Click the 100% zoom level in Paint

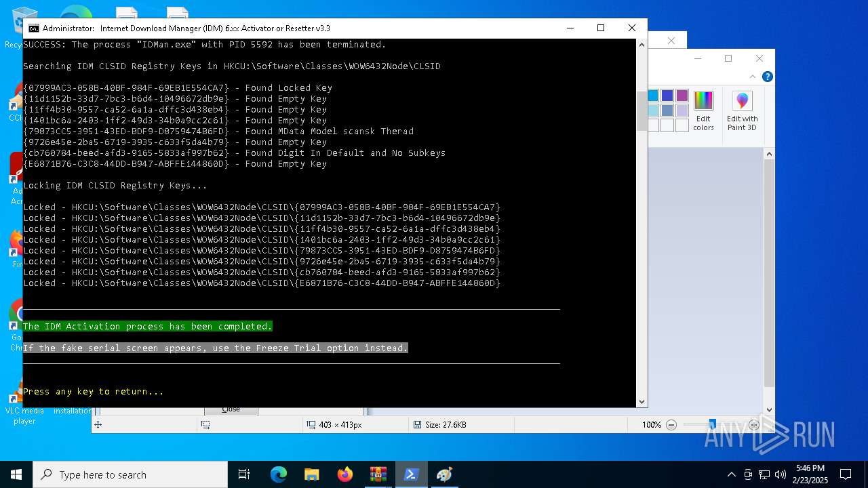click(x=652, y=425)
